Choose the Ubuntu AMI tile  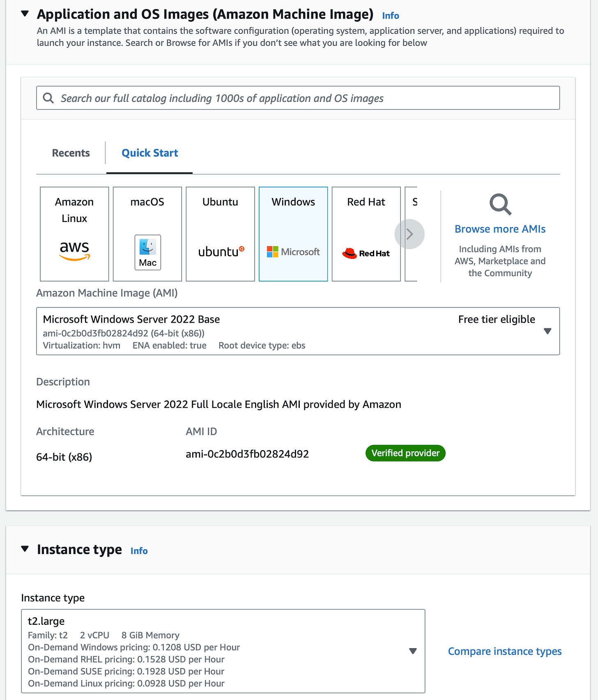(x=220, y=234)
